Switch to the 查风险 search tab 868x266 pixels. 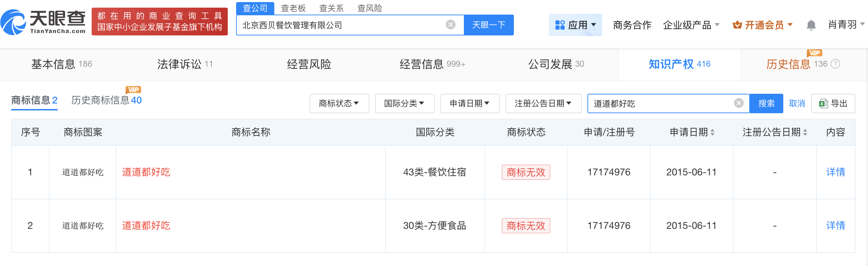[x=369, y=8]
